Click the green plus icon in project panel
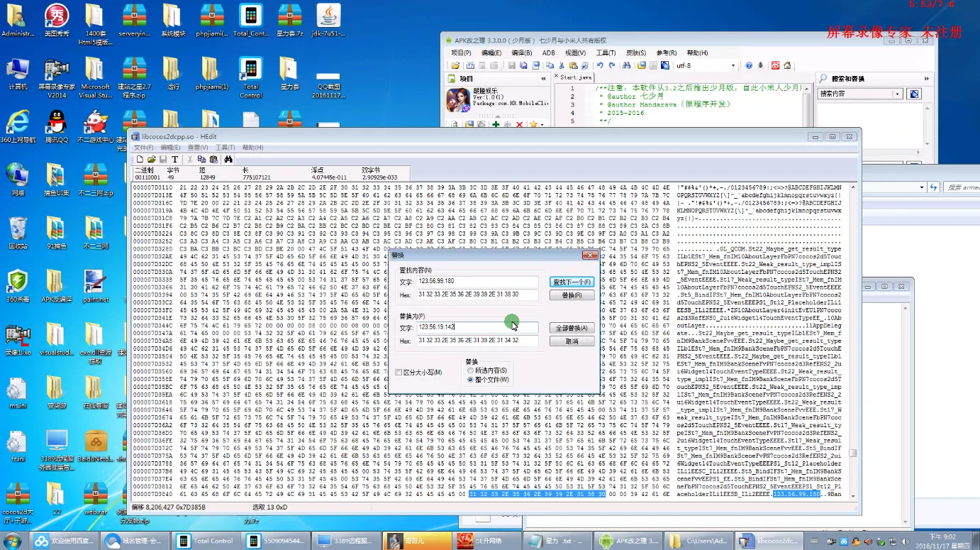Image resolution: width=980 pixels, height=550 pixels. click(496, 125)
